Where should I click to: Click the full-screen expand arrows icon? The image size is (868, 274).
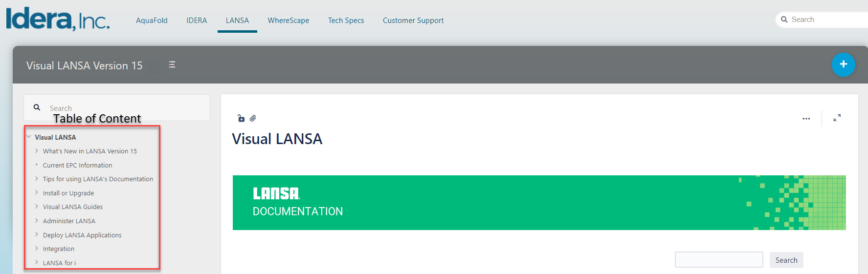[x=837, y=118]
